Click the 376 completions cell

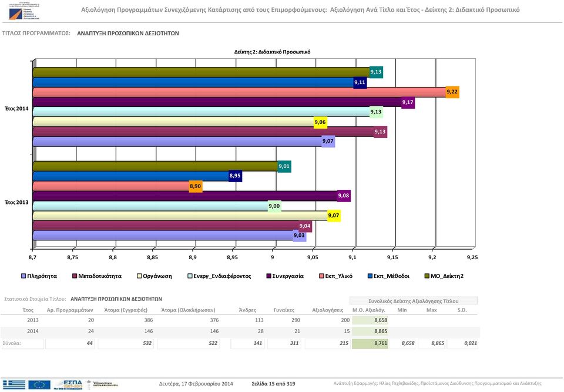[214, 320]
